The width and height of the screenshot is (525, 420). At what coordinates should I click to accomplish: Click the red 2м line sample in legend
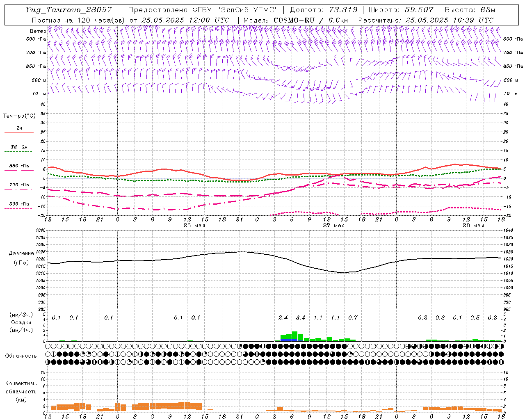(19, 133)
